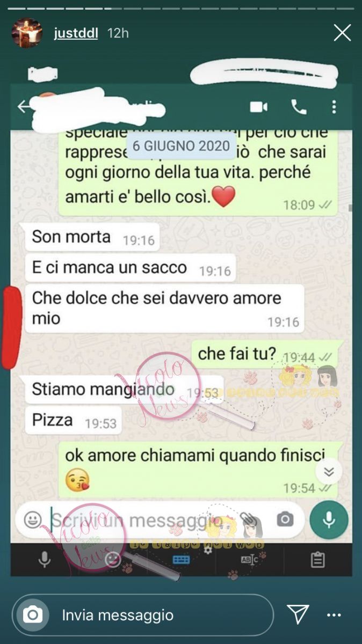Tap the keyboard clipboard icon
Screen dimensions: 362x644
(317, 560)
